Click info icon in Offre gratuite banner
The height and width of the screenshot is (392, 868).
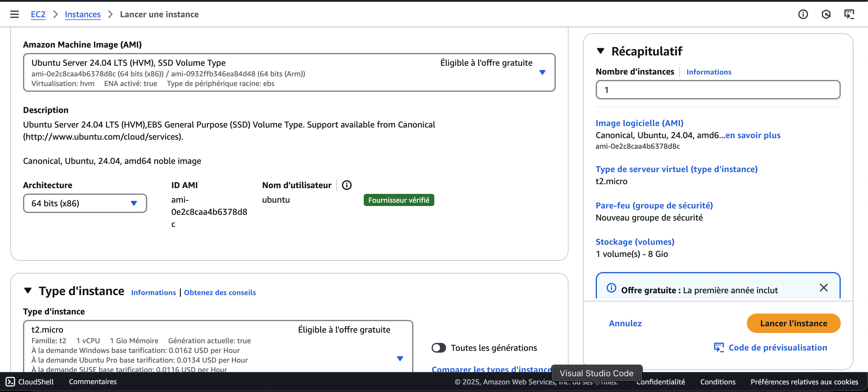pos(611,288)
